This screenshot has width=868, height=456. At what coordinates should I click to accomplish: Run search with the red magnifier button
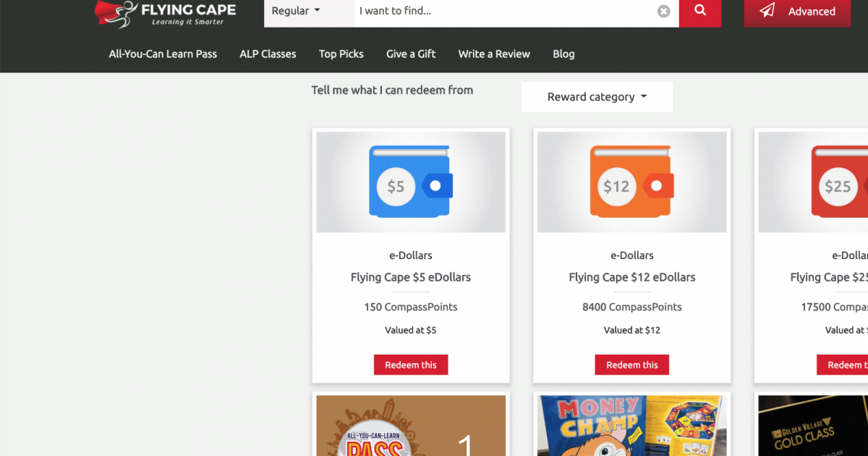[x=700, y=12]
